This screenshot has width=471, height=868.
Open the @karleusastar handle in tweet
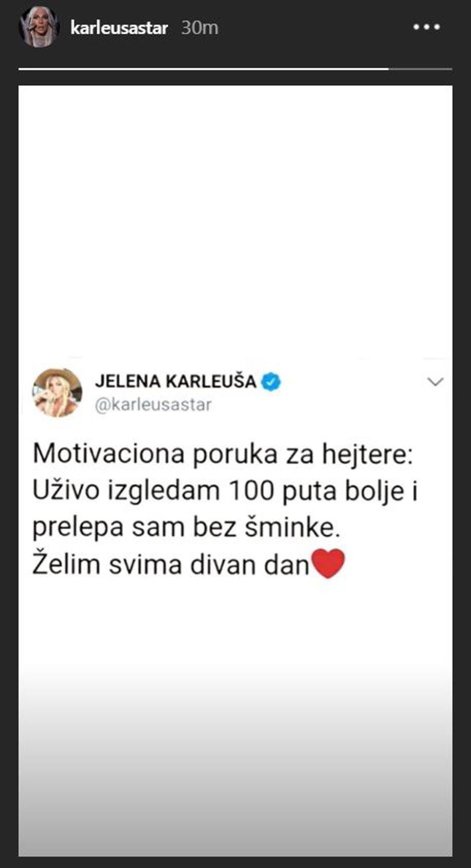(153, 404)
